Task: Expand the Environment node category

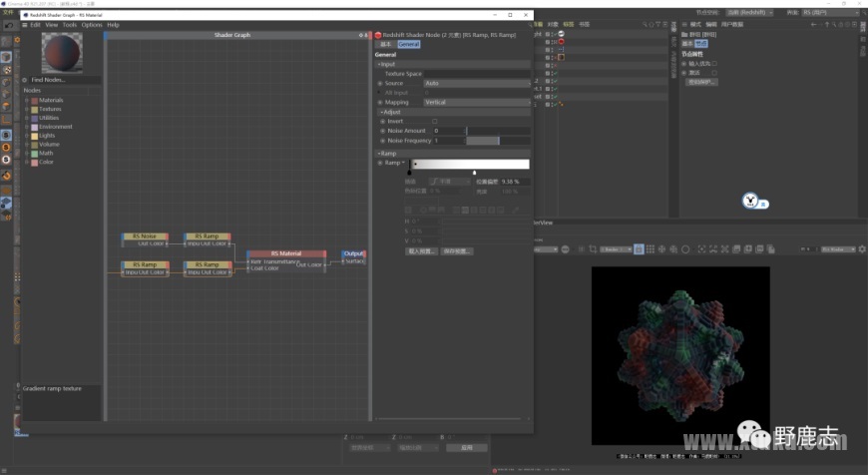Action: pos(27,127)
